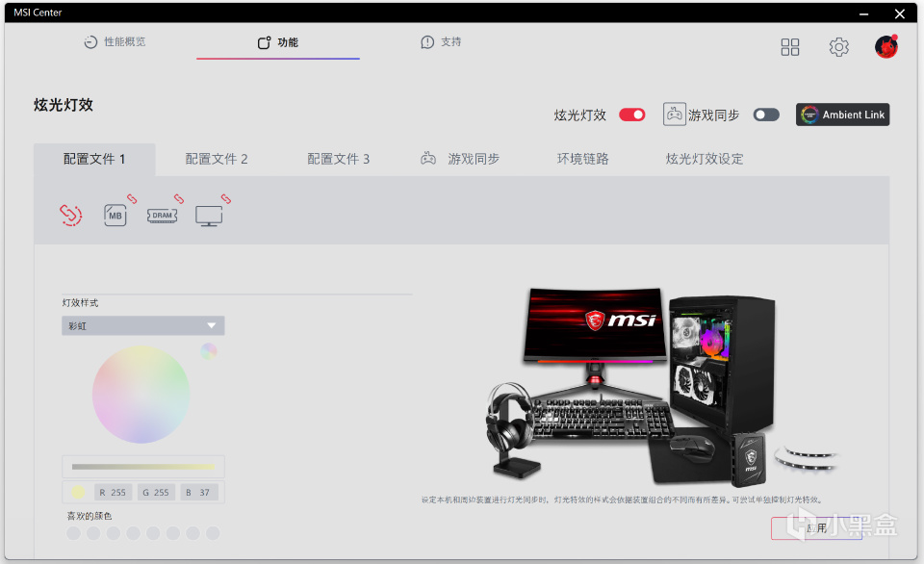Click the LED strip in device image

coord(807,458)
